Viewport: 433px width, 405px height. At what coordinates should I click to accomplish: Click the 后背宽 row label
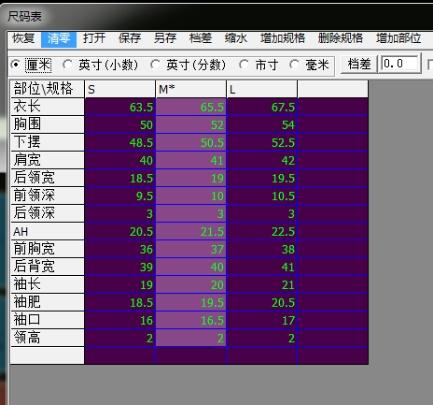pyautogui.click(x=47, y=267)
